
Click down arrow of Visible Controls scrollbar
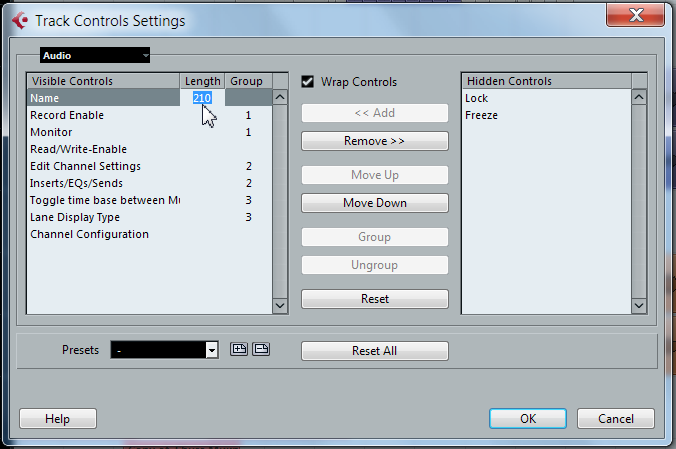280,305
